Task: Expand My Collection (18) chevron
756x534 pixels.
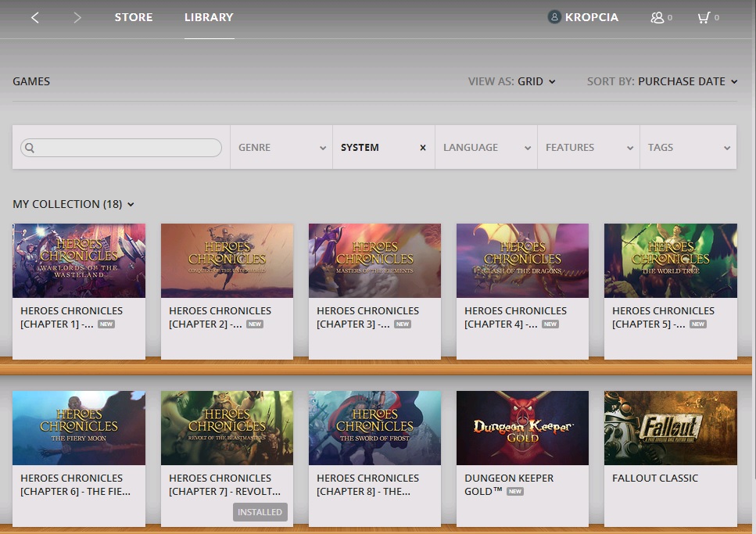Action: pyautogui.click(x=131, y=205)
